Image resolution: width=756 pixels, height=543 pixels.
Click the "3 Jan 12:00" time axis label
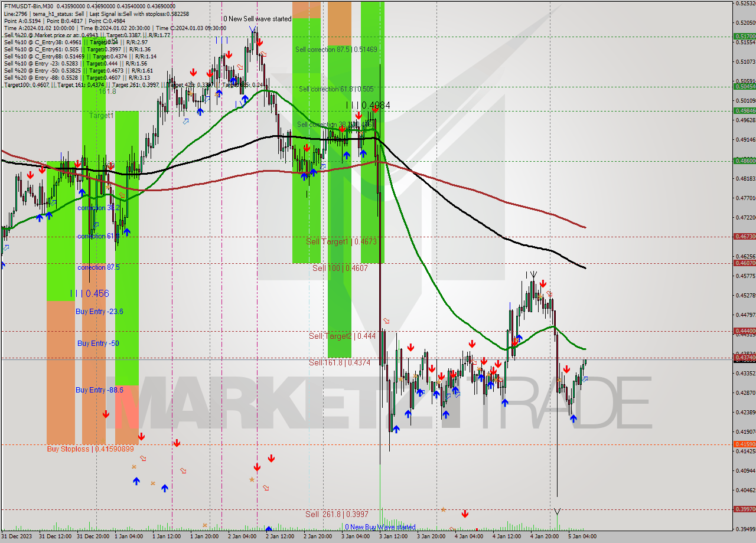point(394,537)
